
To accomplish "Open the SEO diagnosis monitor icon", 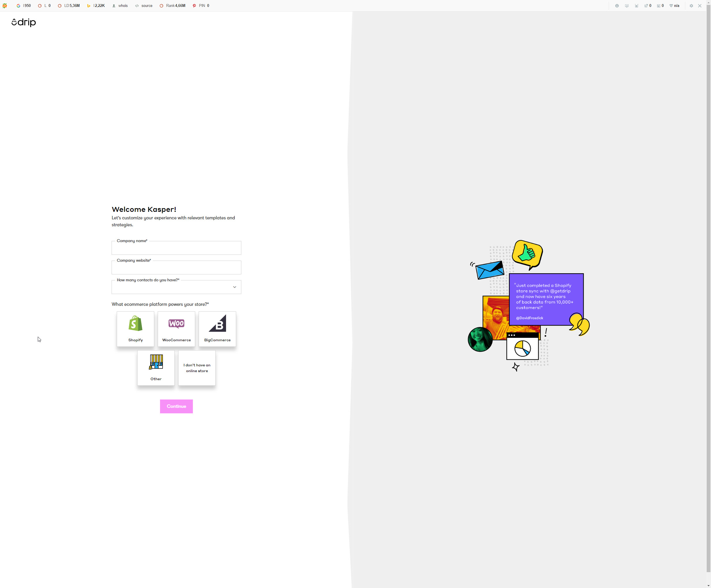I will [x=627, y=6].
